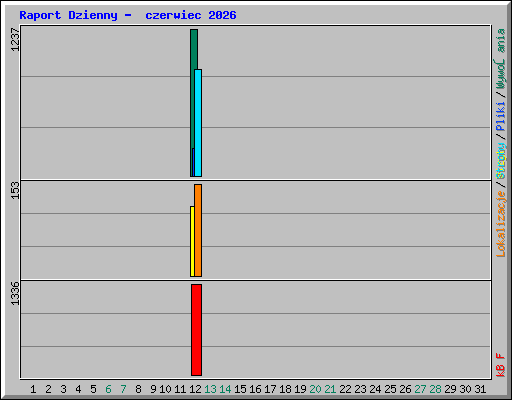Image resolution: width=512 pixels, height=400 pixels.
Task: Click the yellow visits bar in middle chart
Action: coord(192,241)
